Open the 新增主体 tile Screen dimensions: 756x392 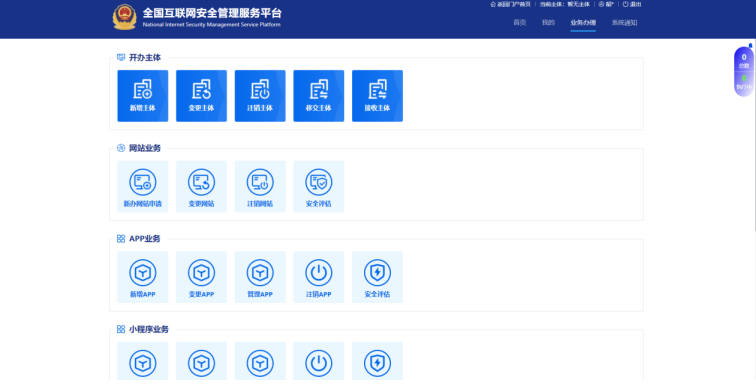tap(143, 95)
